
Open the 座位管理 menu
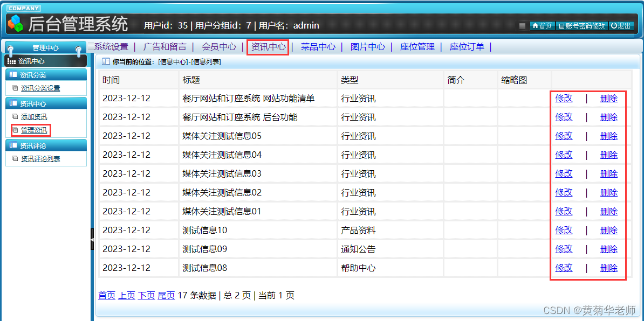coord(417,47)
